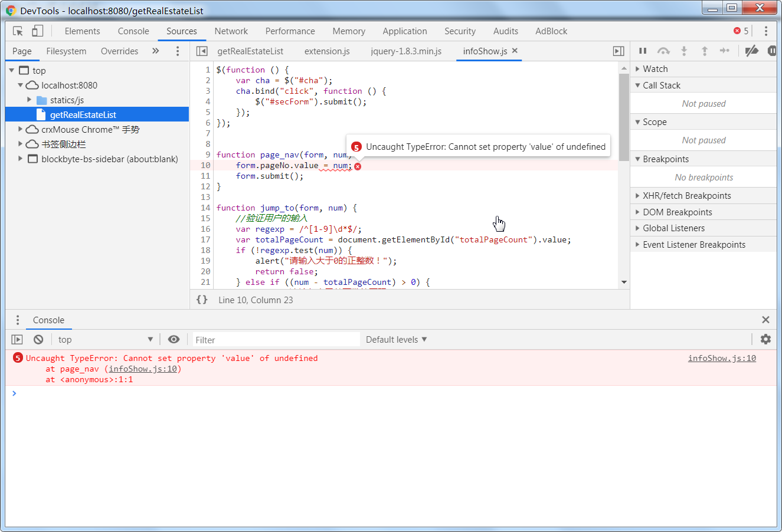Screen dimensions: 782x532
Task: Switch to the Network tab
Action: 231,31
